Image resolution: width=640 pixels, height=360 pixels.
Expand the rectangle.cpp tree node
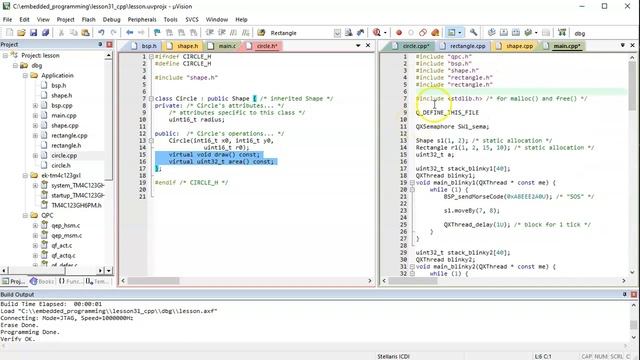(x=36, y=136)
